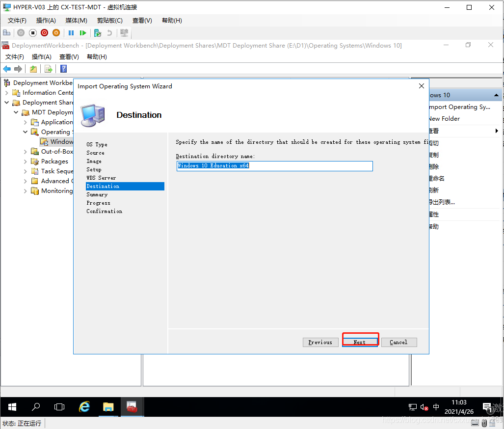This screenshot has height=429, width=504.
Task: Click the muted speaker tray icon
Action: 424,407
